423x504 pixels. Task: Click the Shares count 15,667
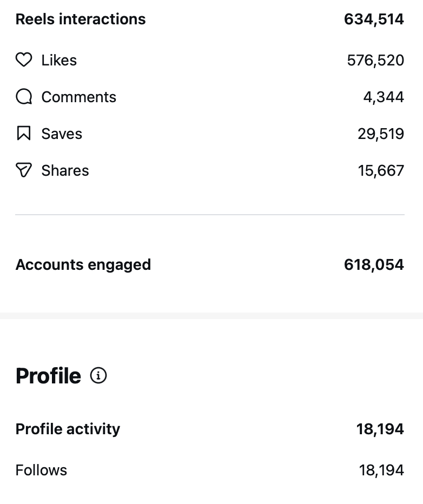(381, 170)
